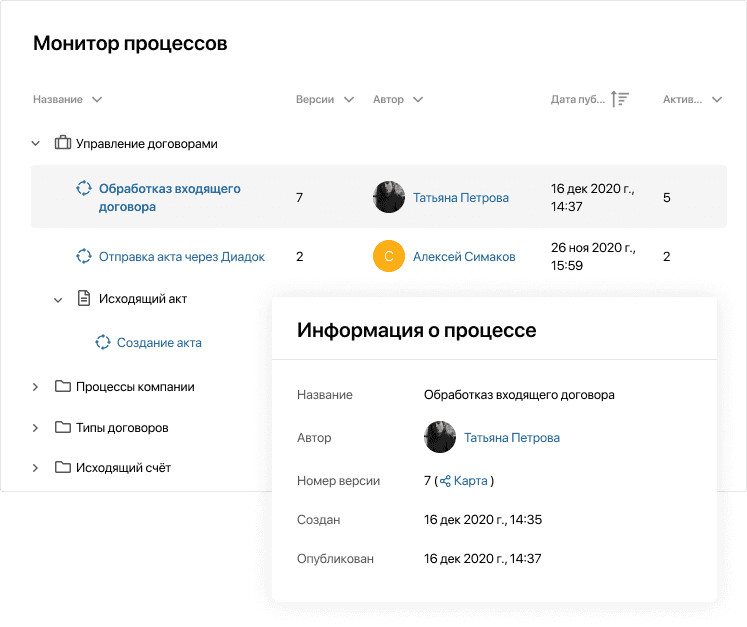Click the Версии column header label

click(315, 100)
